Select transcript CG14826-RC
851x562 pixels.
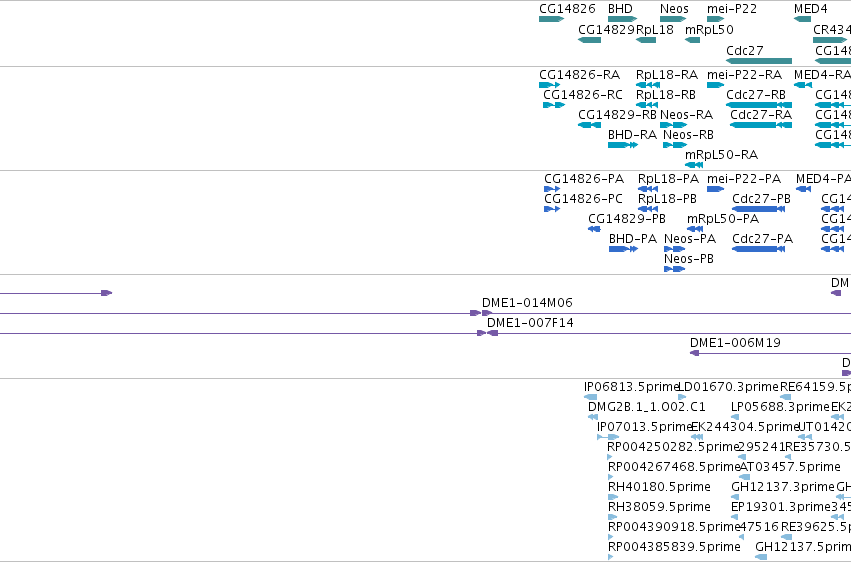[583, 94]
